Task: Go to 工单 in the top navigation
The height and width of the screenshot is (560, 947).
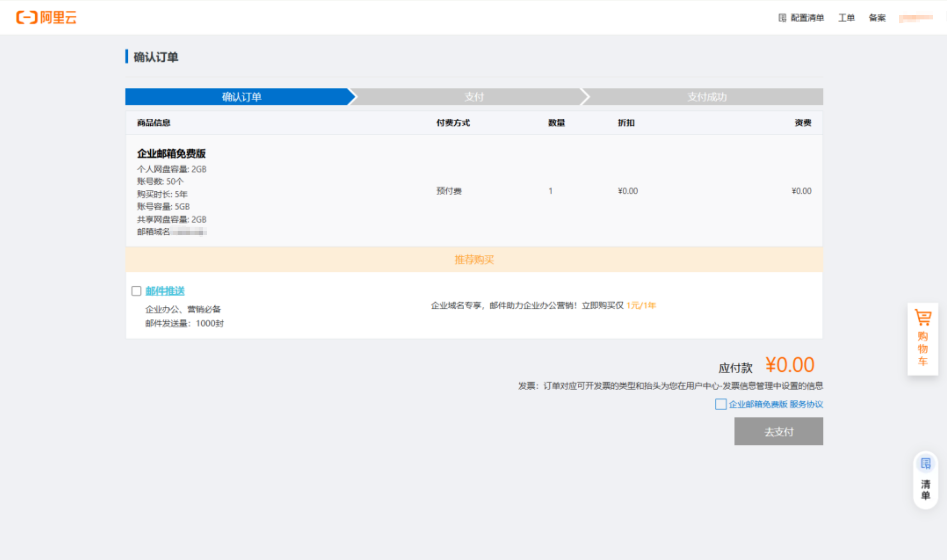Action: (x=846, y=18)
